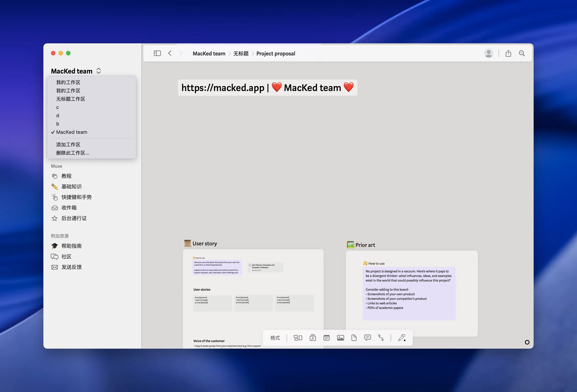Select first 我的工作区 in workspace menu
577x392 pixels.
pos(91,82)
